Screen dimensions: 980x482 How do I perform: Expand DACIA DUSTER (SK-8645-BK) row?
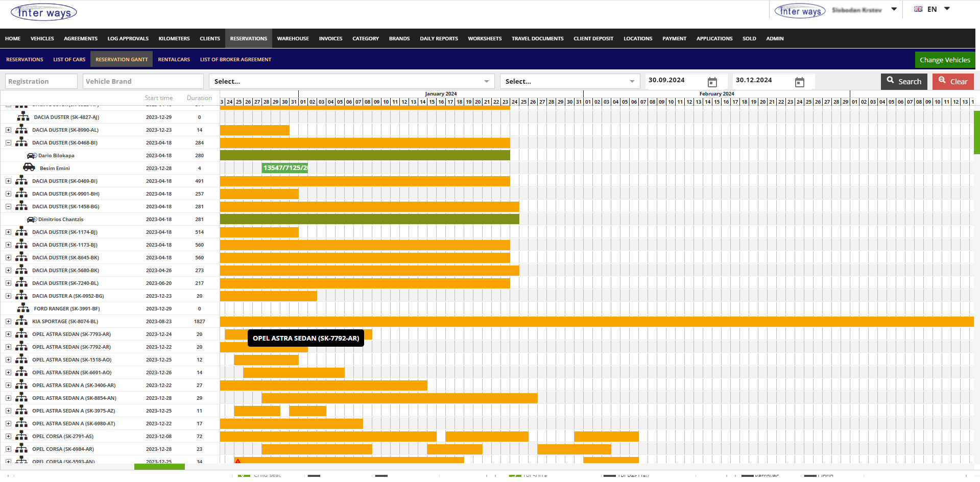tap(8, 257)
